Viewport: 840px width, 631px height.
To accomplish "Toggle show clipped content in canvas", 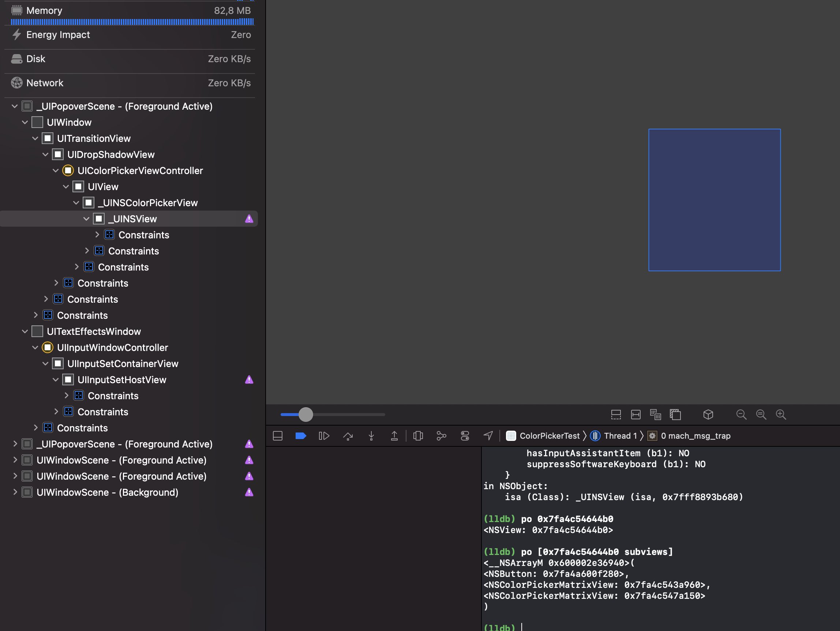I will pos(616,414).
